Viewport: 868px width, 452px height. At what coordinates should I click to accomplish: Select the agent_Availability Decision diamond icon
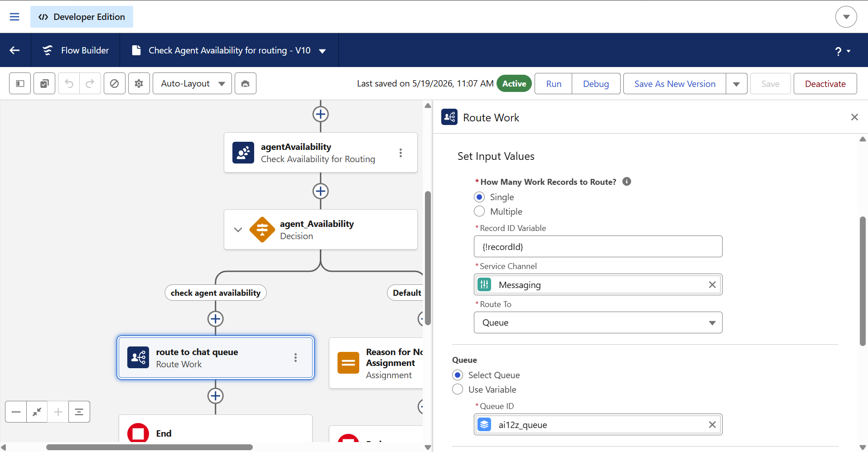[x=262, y=230]
